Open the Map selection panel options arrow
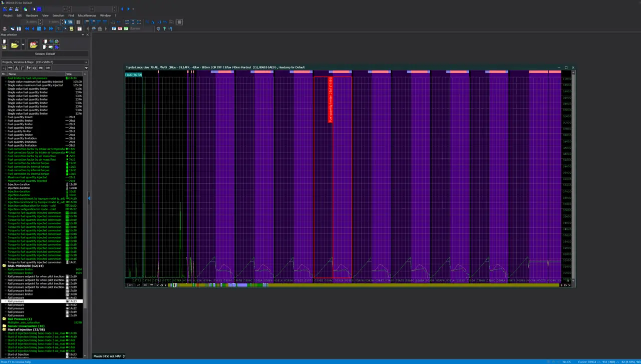 point(83,35)
